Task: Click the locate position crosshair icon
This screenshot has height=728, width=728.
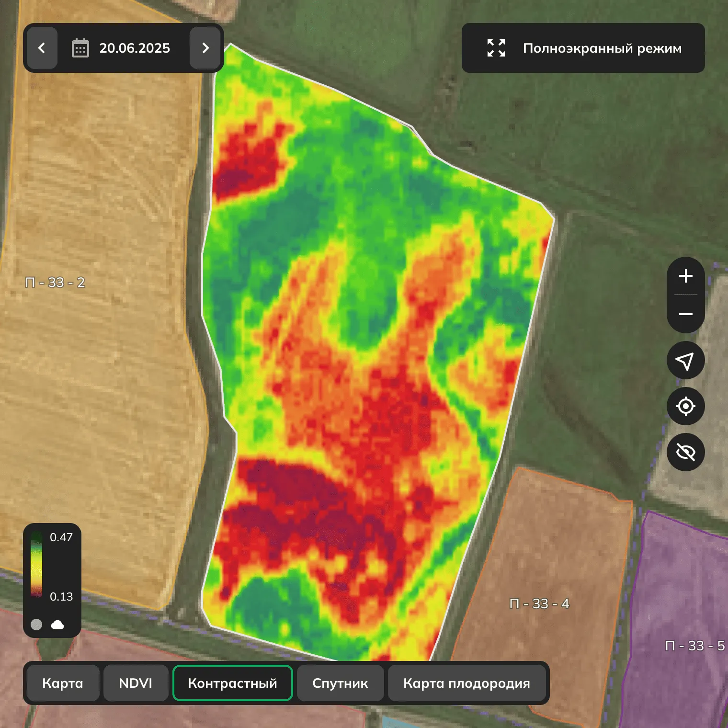Action: pos(686,406)
